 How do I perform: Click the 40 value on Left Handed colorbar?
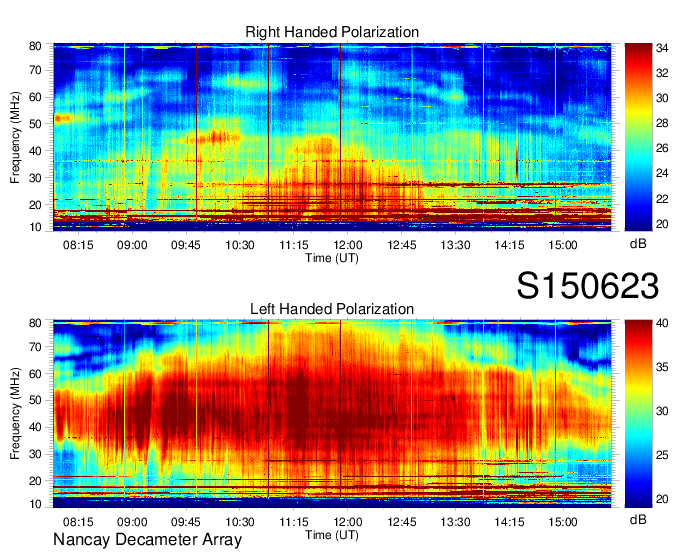(x=662, y=323)
